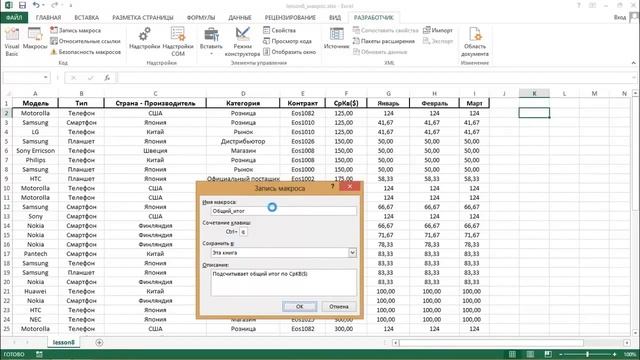Screen dimensions: 640x360
Task: Collapse the ribbon with the arrow
Action: 633,63
